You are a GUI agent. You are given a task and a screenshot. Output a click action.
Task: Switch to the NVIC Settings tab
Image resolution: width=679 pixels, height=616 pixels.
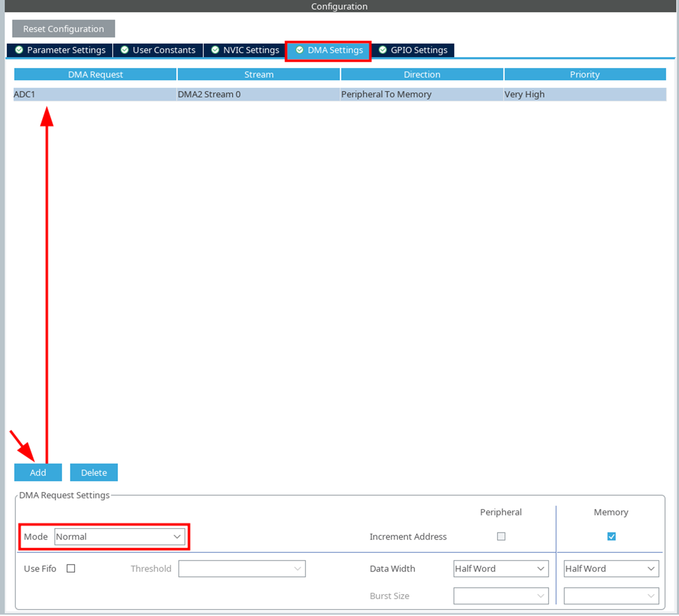251,50
